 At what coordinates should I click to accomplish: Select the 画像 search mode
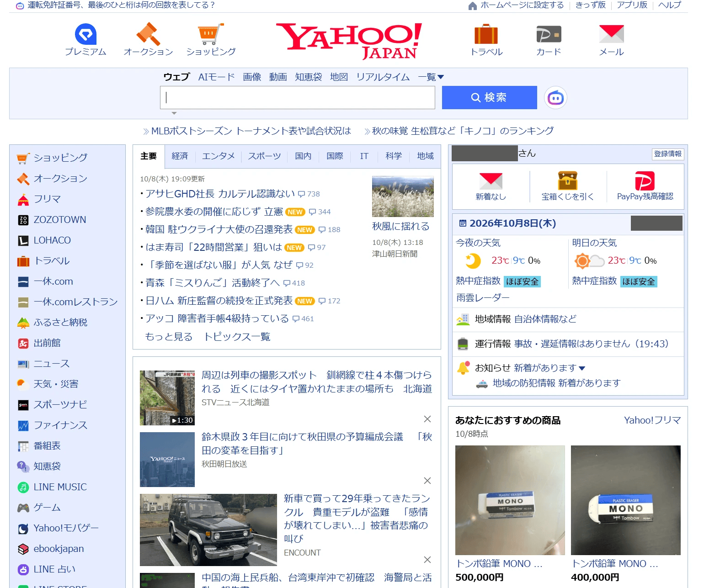252,77
